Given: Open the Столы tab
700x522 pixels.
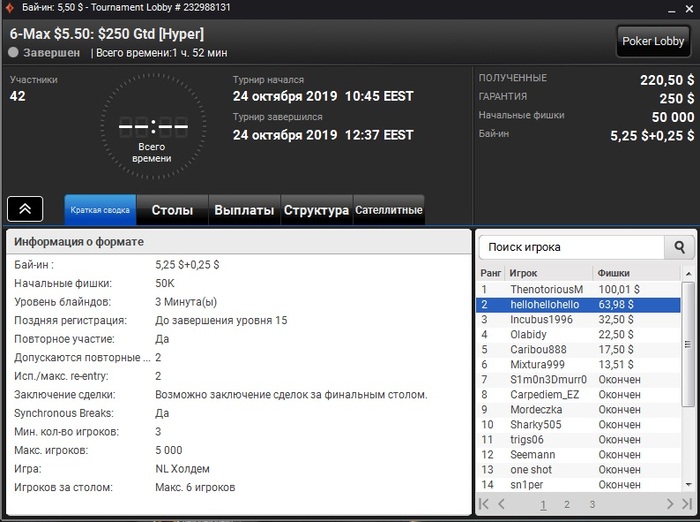Looking at the screenshot, I should (172, 209).
